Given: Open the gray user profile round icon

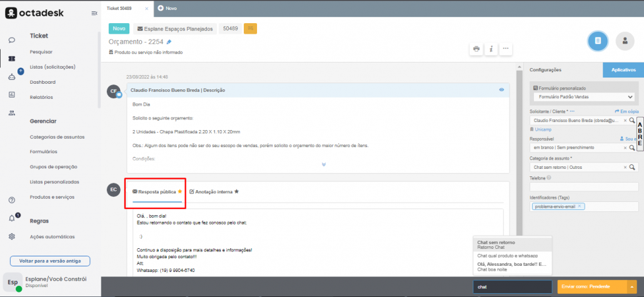Looking at the screenshot, I should pyautogui.click(x=624, y=41).
